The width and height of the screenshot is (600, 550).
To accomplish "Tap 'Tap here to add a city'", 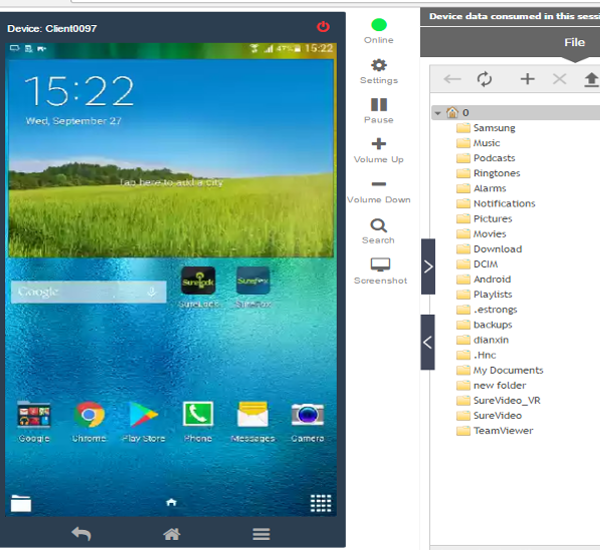I will 171,183.
